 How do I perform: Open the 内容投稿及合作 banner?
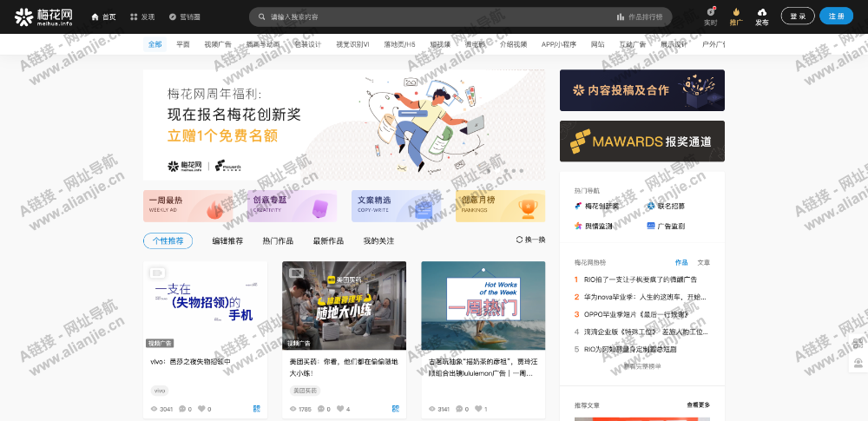coord(642,90)
